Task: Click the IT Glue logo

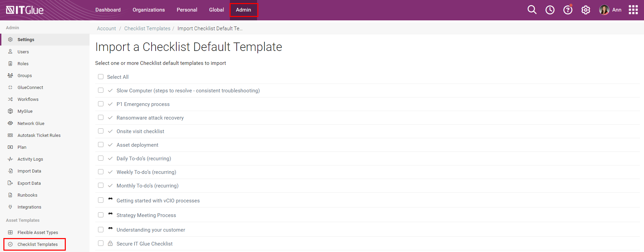Action: pyautogui.click(x=25, y=10)
